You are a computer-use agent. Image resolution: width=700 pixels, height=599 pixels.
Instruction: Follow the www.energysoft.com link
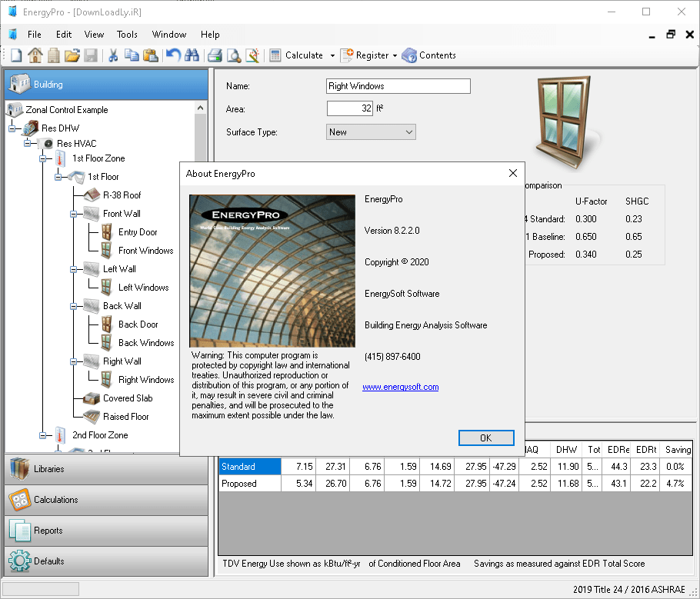tap(400, 387)
